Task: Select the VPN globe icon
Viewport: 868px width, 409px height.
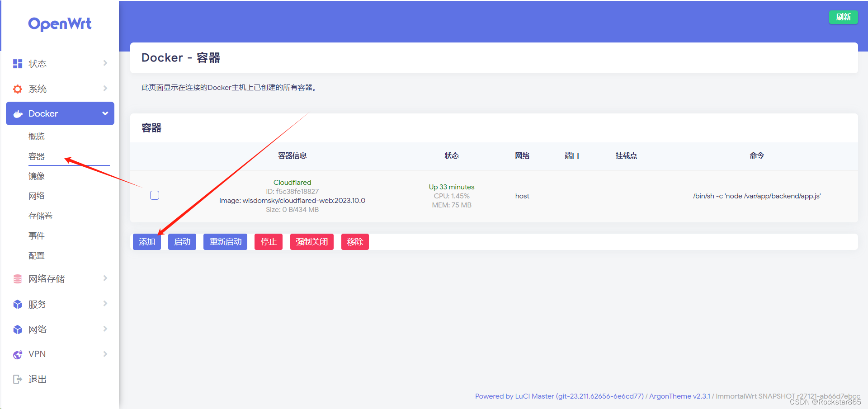Action: click(x=17, y=354)
